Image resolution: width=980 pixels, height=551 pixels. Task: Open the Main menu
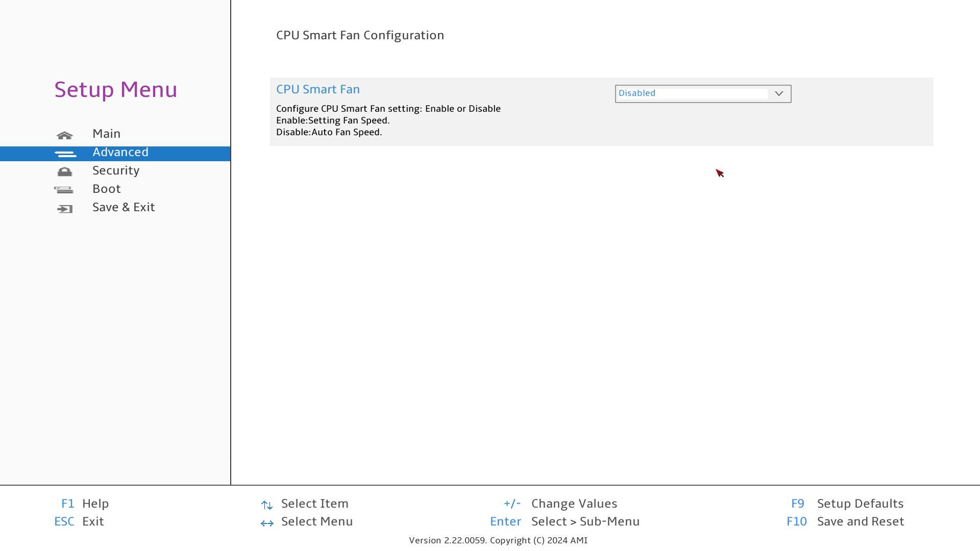(106, 134)
